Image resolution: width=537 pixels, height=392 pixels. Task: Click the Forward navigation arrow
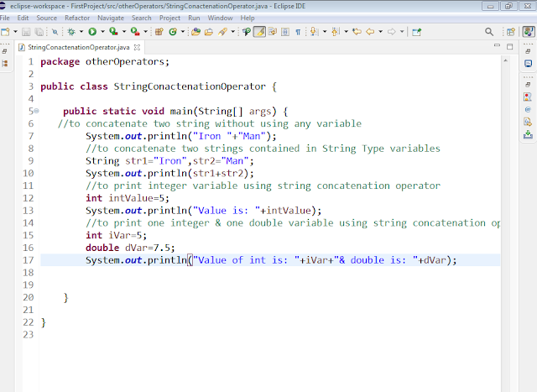[392, 32]
